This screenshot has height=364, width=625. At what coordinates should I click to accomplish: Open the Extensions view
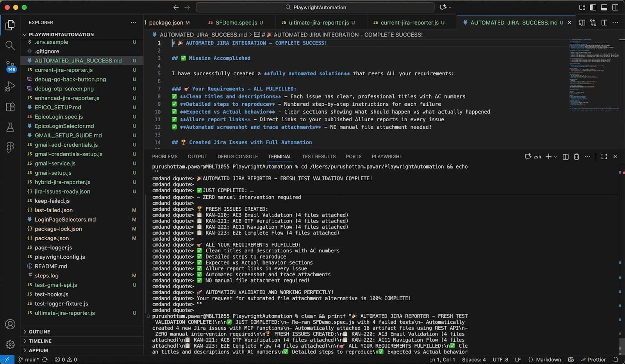pos(10,107)
